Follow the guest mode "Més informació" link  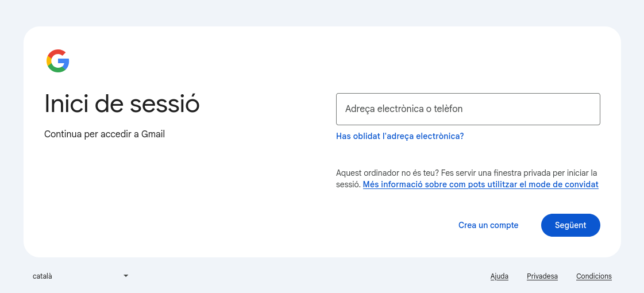[x=480, y=184]
